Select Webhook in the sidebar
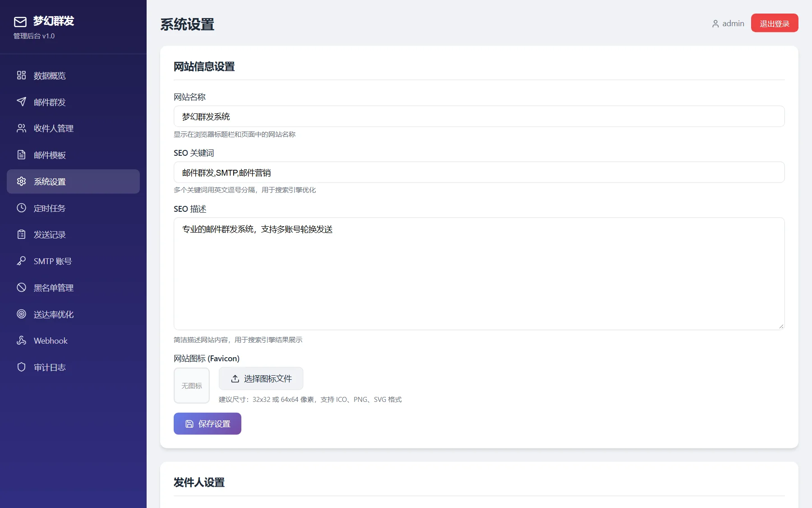The image size is (812, 508). click(x=73, y=340)
